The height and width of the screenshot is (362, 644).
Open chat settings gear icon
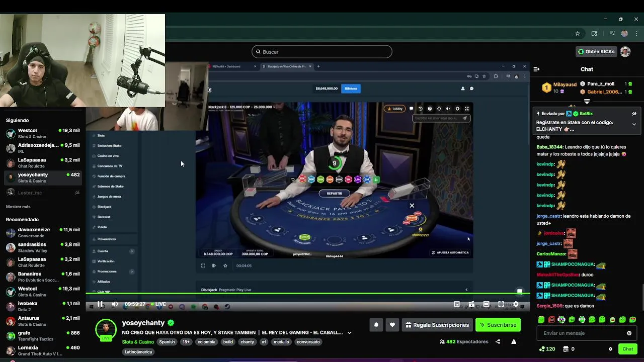[x=610, y=349]
